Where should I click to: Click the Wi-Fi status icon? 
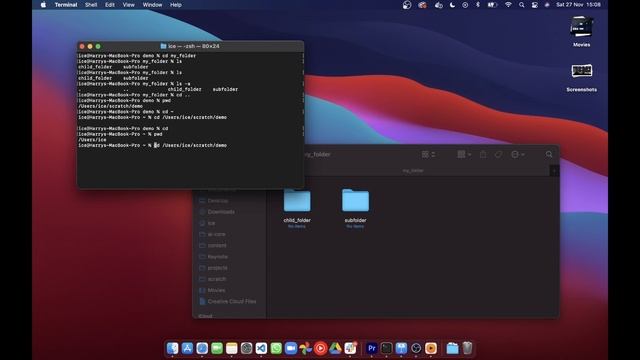(508, 5)
